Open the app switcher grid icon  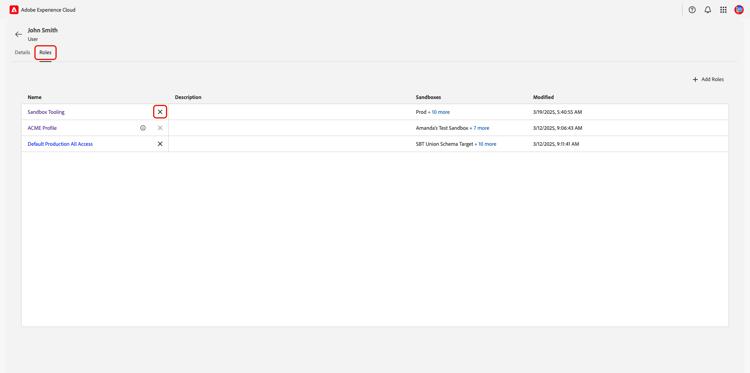pyautogui.click(x=723, y=10)
